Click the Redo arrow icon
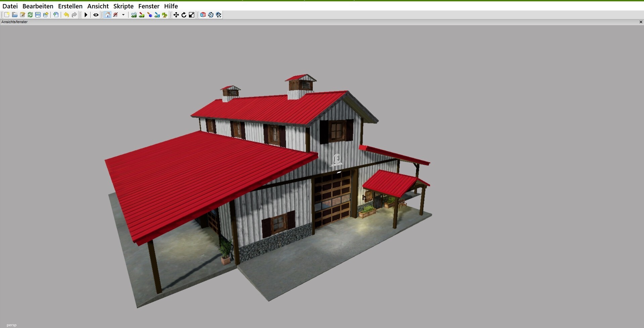This screenshot has height=328, width=644. click(x=74, y=15)
